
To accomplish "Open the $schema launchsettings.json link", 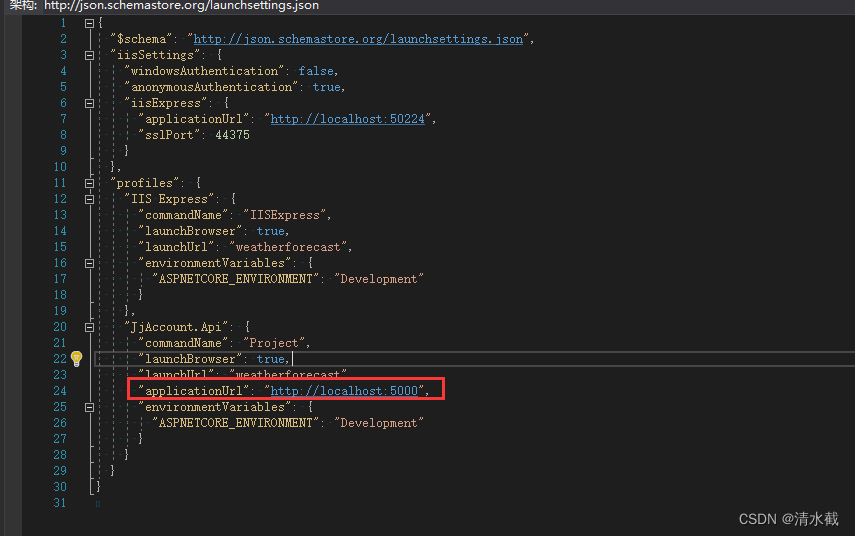I will click(358, 39).
